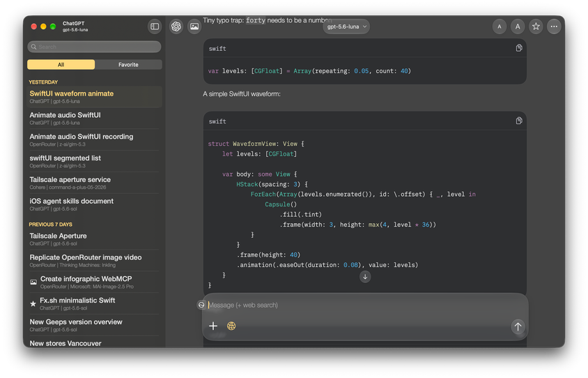Open the image generation icon in toolbar
The image size is (588, 378).
(x=194, y=27)
